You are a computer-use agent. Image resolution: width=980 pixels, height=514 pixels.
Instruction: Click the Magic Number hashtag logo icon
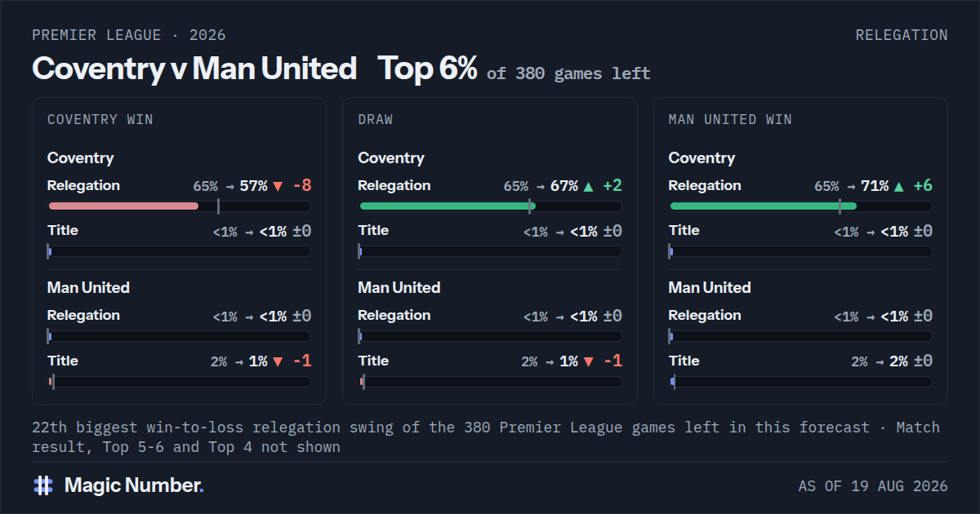point(43,485)
